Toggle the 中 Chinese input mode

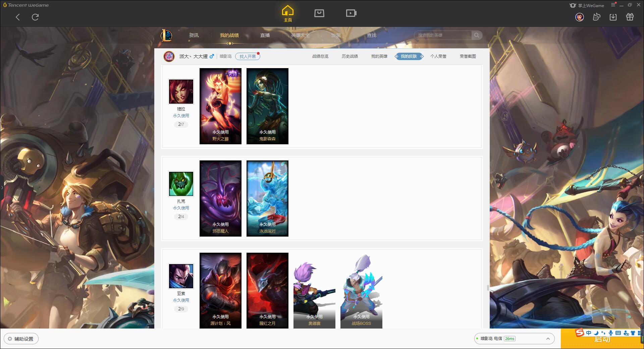coord(589,333)
